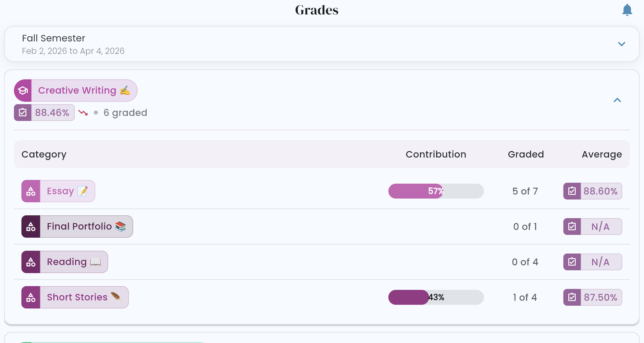Click the Reading category shapes icon
Image resolution: width=644 pixels, height=343 pixels.
(31, 262)
